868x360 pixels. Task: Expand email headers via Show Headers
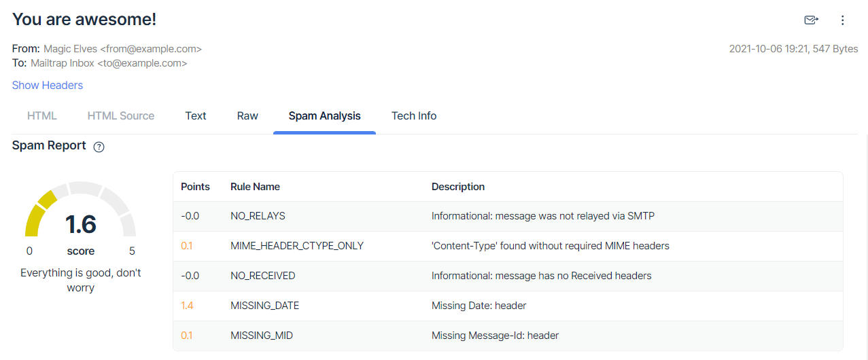point(48,85)
